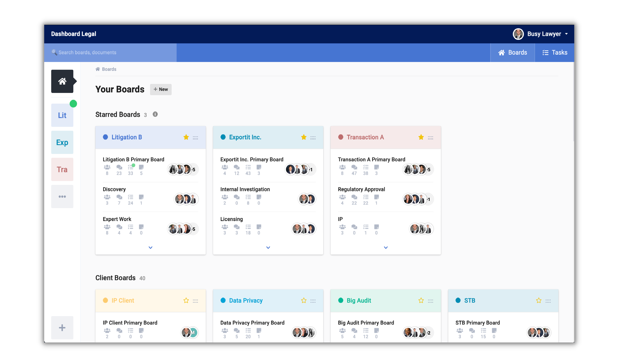Click the red color dot on Transaction A

coord(341,137)
